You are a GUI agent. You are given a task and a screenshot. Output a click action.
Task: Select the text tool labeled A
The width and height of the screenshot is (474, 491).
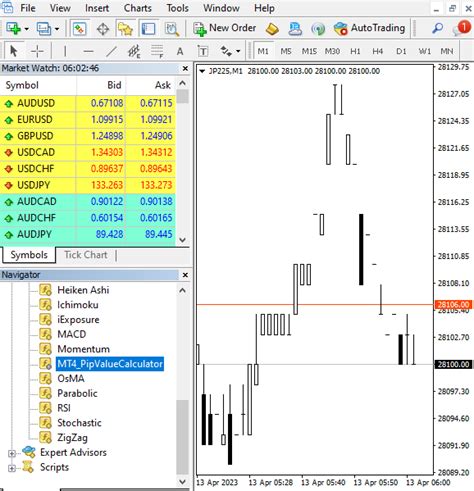(180, 51)
